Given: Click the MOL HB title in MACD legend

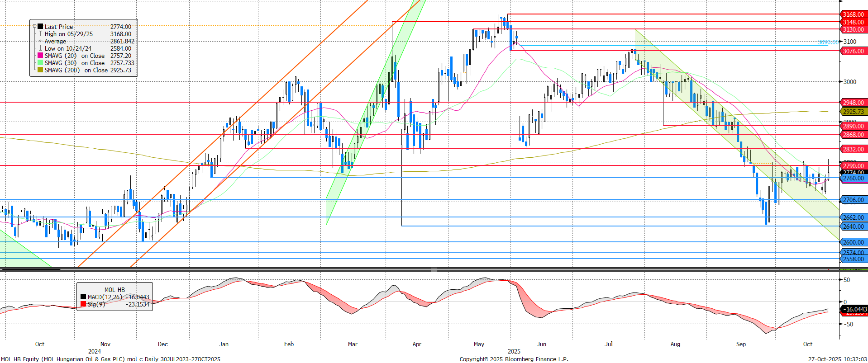Looking at the screenshot, I should pyautogui.click(x=114, y=290).
